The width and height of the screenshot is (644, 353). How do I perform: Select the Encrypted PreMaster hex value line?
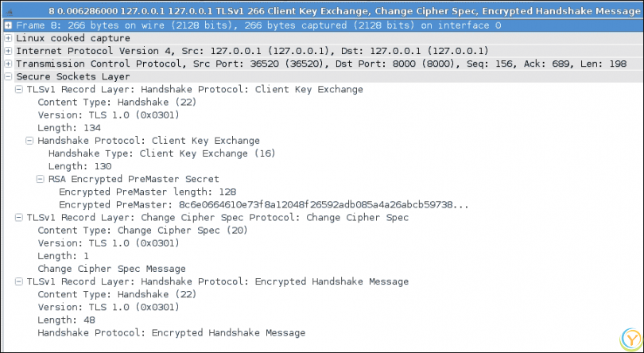[x=262, y=204]
